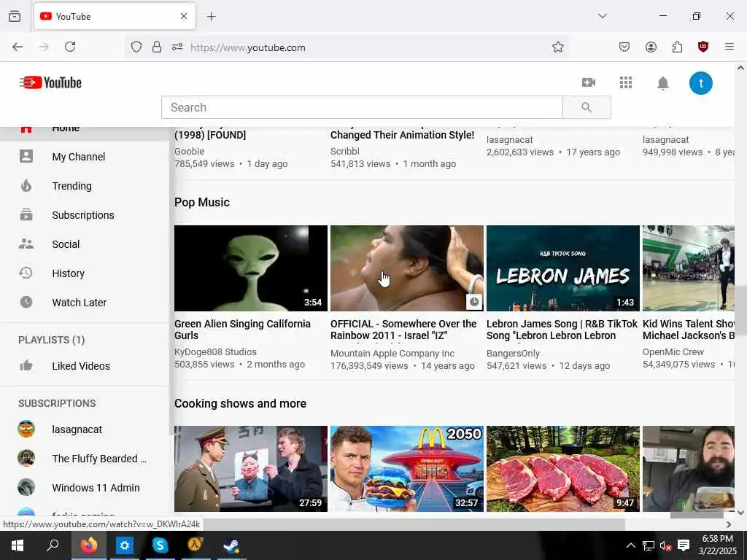This screenshot has width=747, height=560.
Task: Click the Pop Music section heading
Action: coord(202,203)
